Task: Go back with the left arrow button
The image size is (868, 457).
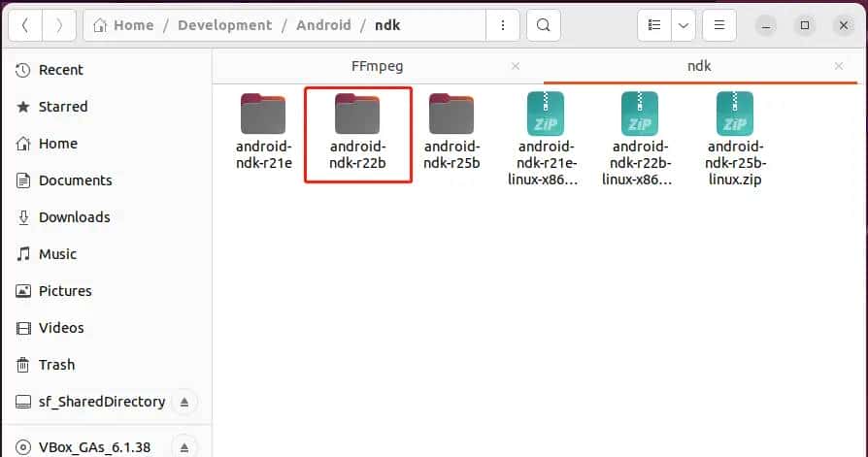Action: (25, 25)
